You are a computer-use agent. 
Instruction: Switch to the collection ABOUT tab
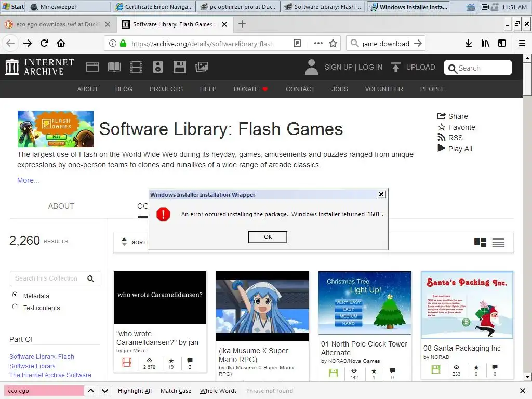(61, 206)
